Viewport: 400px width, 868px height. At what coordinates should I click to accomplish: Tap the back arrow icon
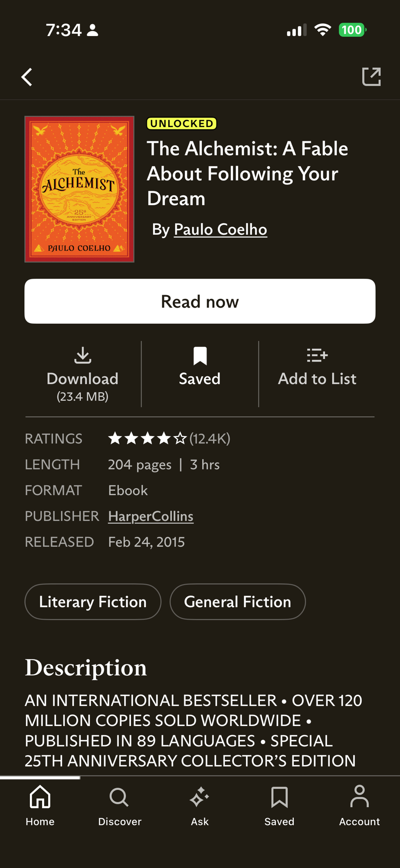[x=27, y=77]
